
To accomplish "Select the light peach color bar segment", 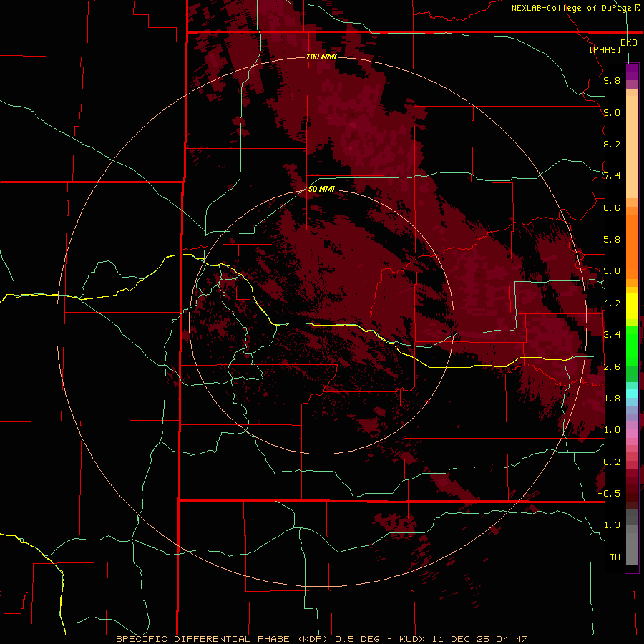I will pos(632,147).
